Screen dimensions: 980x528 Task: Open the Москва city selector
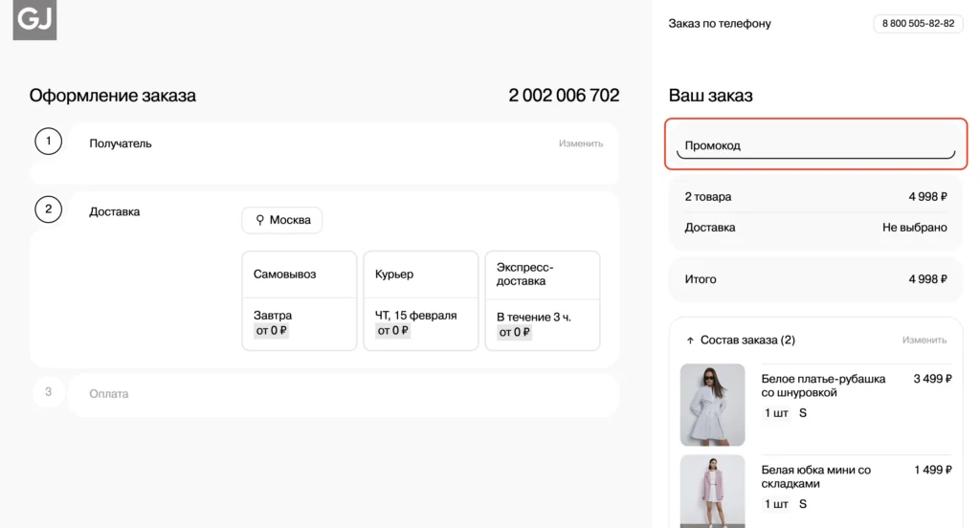[x=282, y=220]
